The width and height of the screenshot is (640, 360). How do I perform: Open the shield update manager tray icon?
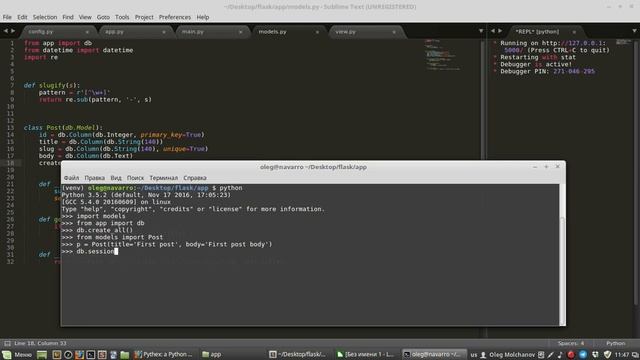click(x=607, y=355)
